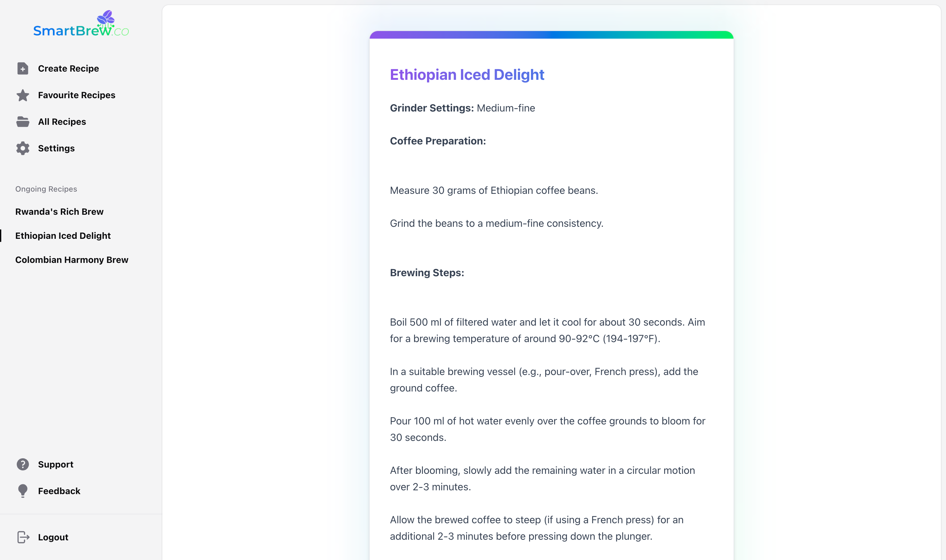Open the Settings page from sidebar
The height and width of the screenshot is (560, 946).
[x=56, y=148]
